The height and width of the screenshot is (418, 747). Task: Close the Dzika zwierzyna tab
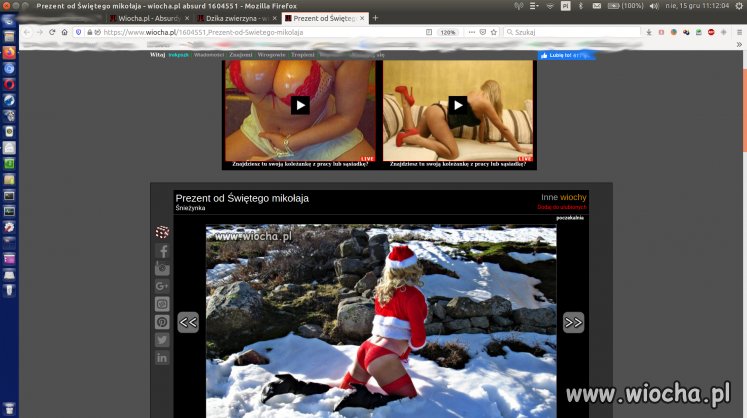pos(274,18)
